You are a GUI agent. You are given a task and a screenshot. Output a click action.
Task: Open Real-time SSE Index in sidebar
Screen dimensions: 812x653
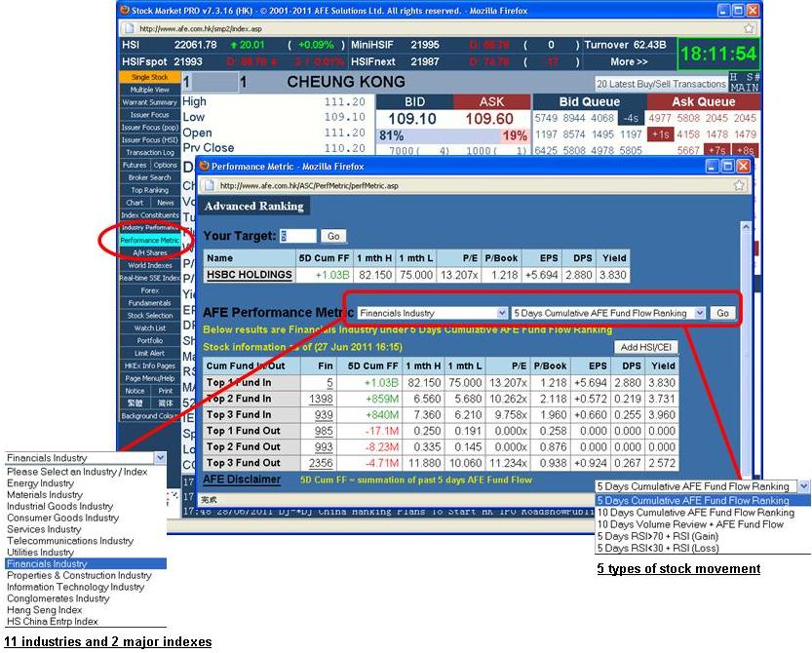point(150,278)
